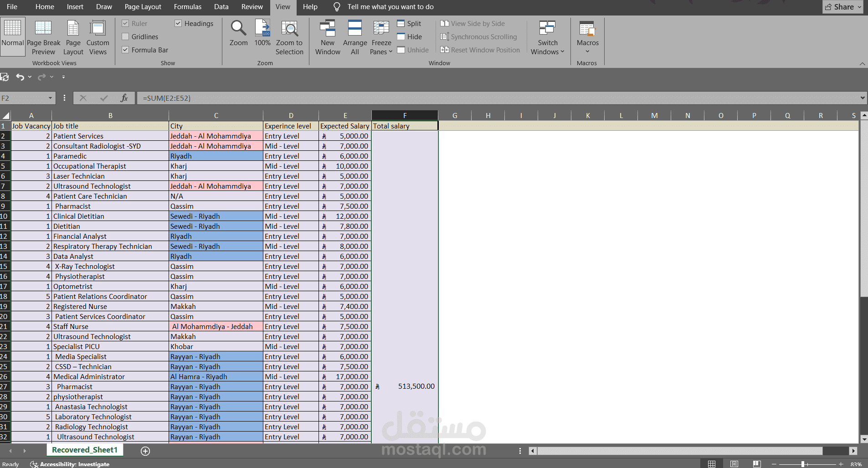Uncheck the Formula Bar checkbox

[x=125, y=50]
